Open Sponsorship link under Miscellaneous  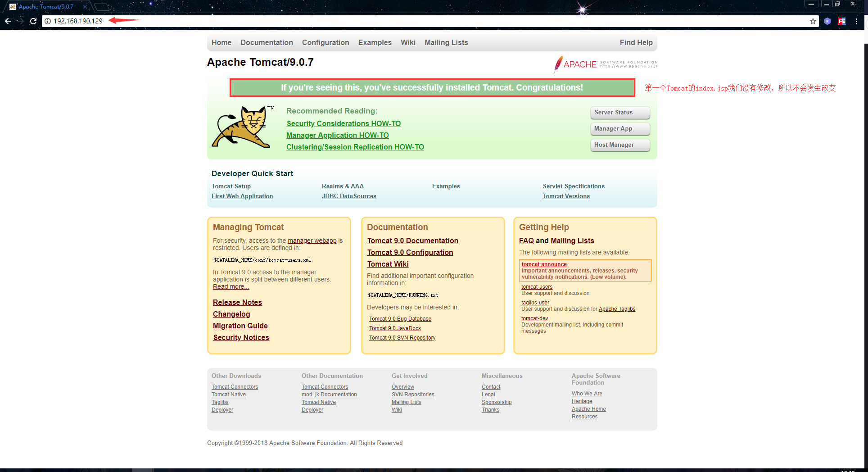point(497,402)
